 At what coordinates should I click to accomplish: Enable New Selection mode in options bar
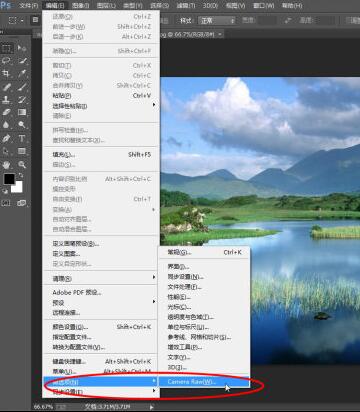(x=35, y=20)
